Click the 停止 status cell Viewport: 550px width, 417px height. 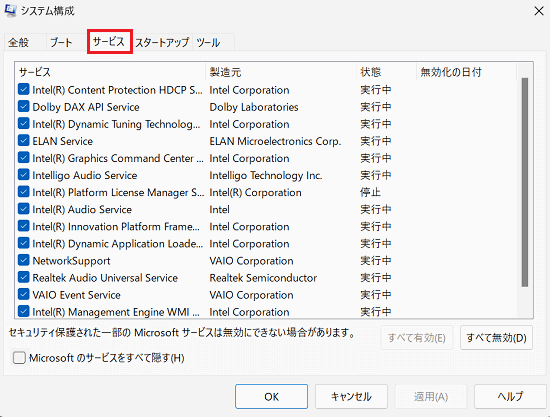[370, 192]
